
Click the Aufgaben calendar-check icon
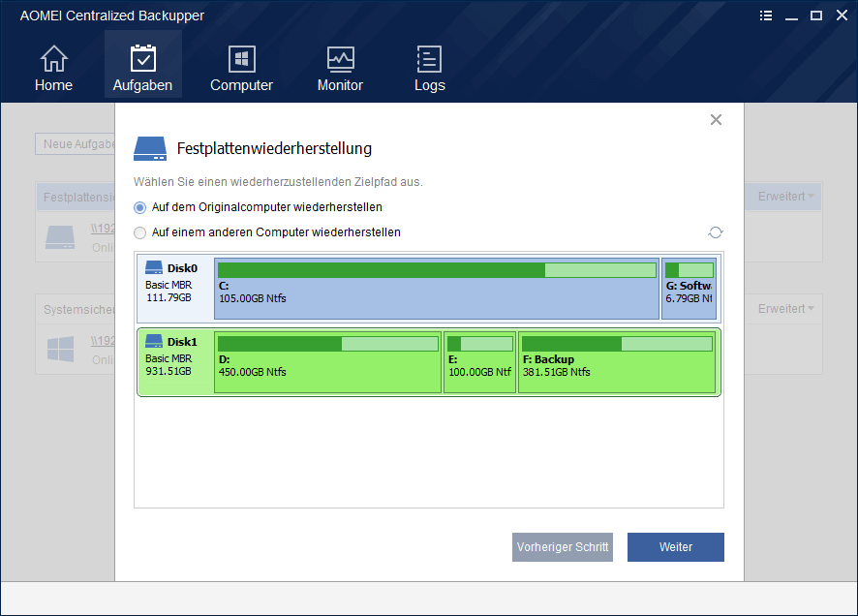click(142, 58)
